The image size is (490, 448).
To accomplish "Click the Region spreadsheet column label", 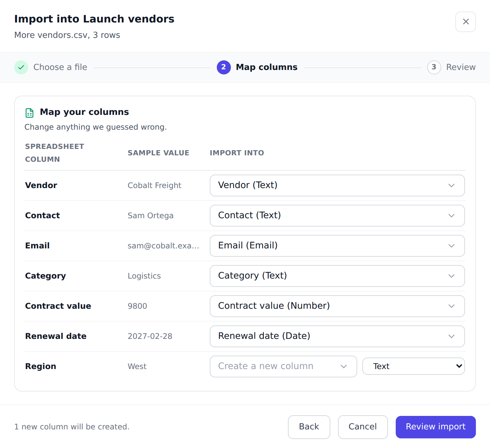I will (41, 366).
